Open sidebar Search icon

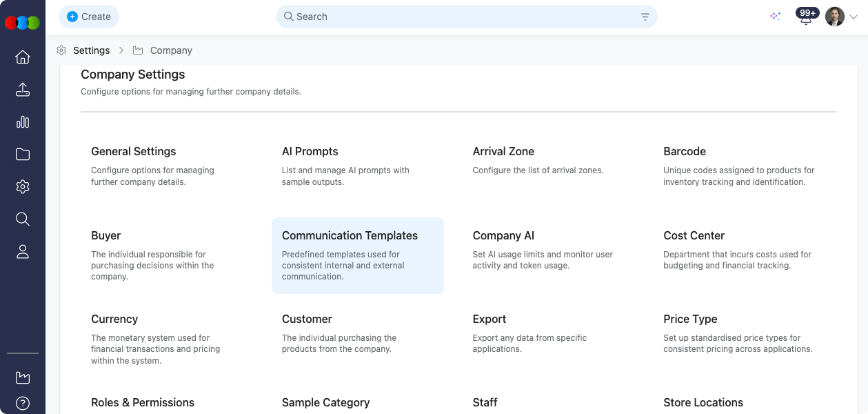[22, 219]
